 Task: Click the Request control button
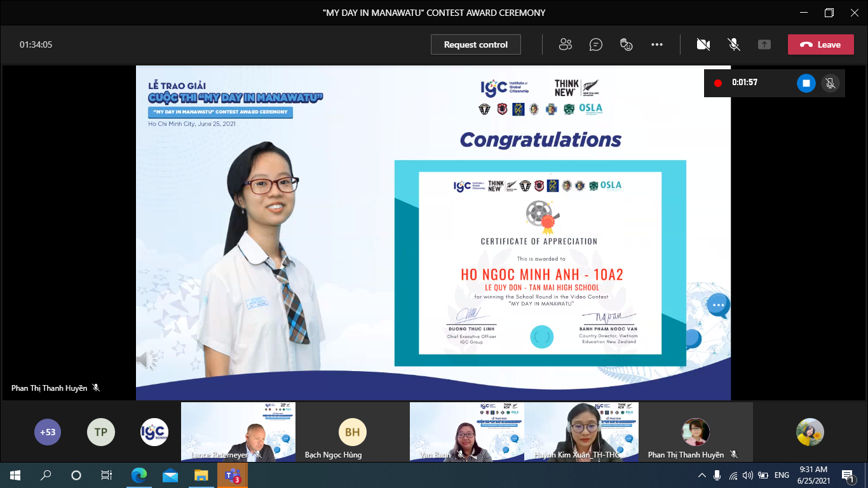[x=475, y=44]
